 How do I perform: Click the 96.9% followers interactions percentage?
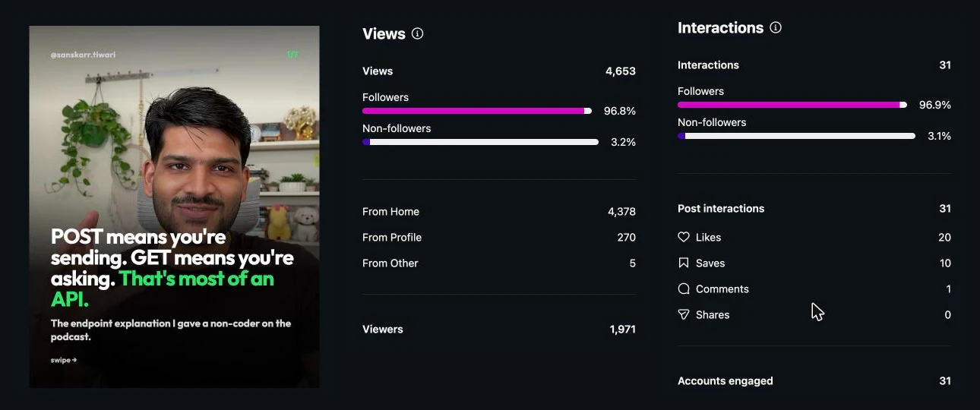click(x=935, y=105)
